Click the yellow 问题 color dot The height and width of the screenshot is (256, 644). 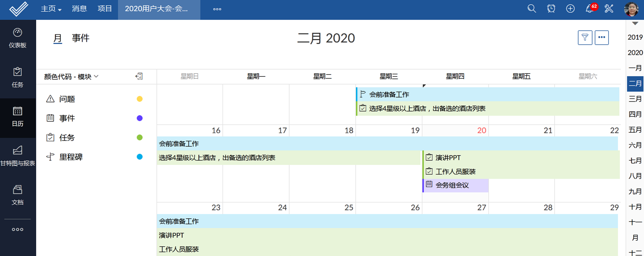point(140,99)
